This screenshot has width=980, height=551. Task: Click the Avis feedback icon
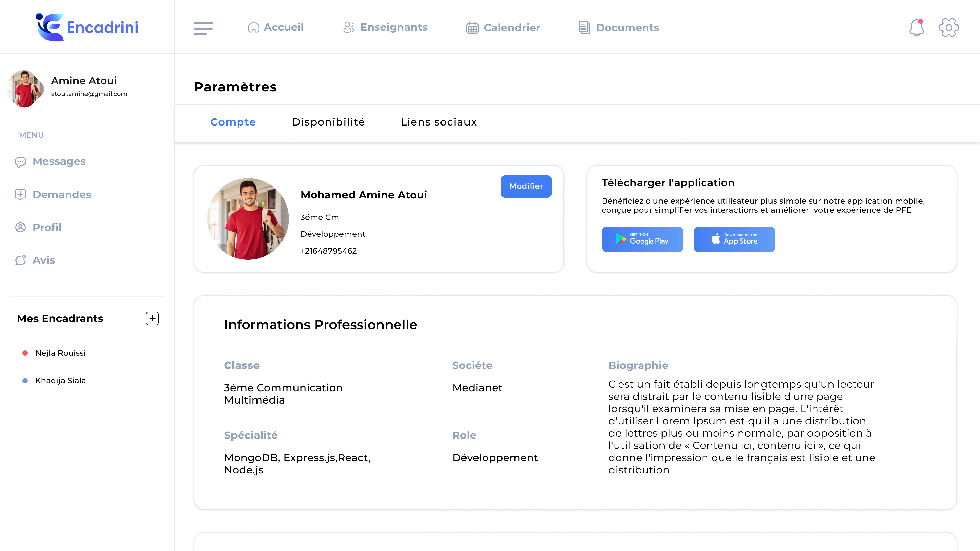[20, 260]
